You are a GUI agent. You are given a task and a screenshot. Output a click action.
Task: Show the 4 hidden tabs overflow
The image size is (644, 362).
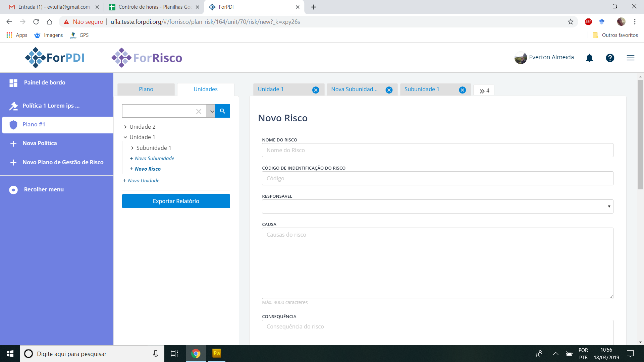point(484,90)
